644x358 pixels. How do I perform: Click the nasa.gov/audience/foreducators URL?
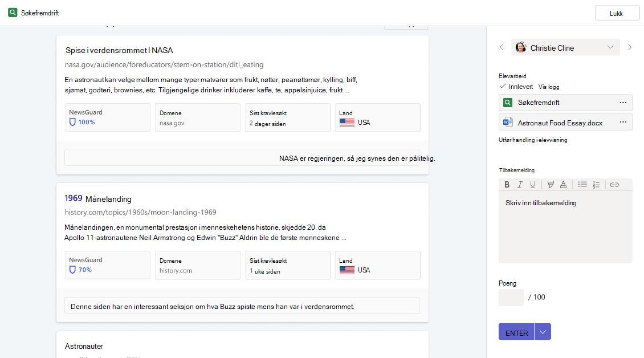coord(164,64)
